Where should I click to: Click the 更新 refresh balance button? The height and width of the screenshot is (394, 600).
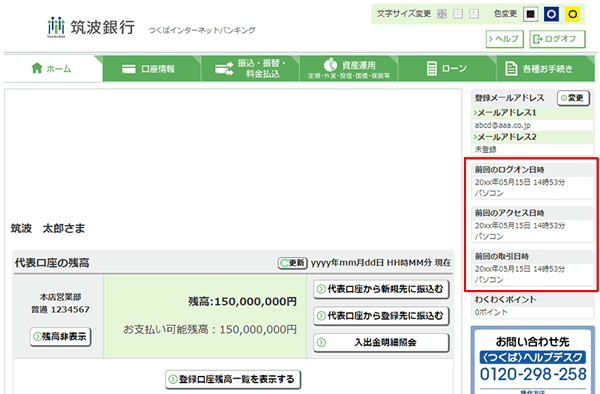point(292,263)
